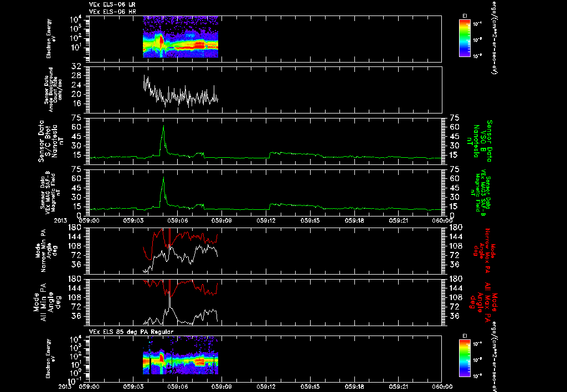This screenshot has height=392, width=567.
Task: Click the "32" tick on count rate axis
Action: [x=76, y=66]
